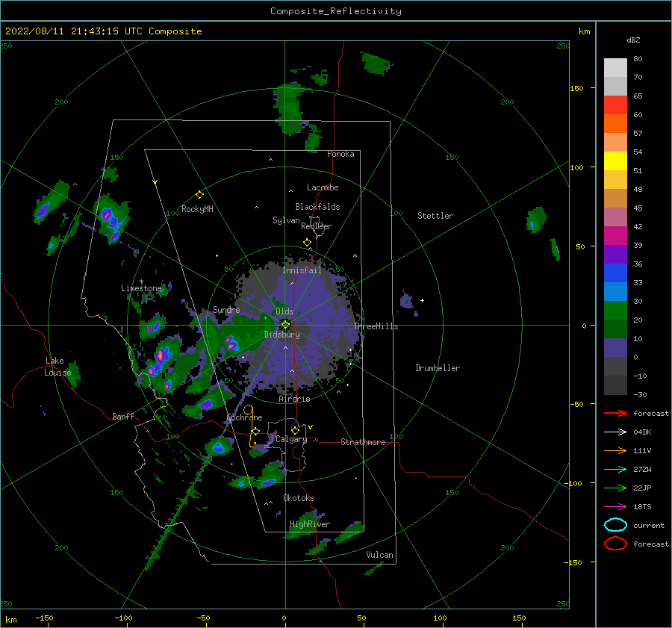
Task: Pick the lightest gray 70-80 dBZ swatch
Action: coord(615,68)
